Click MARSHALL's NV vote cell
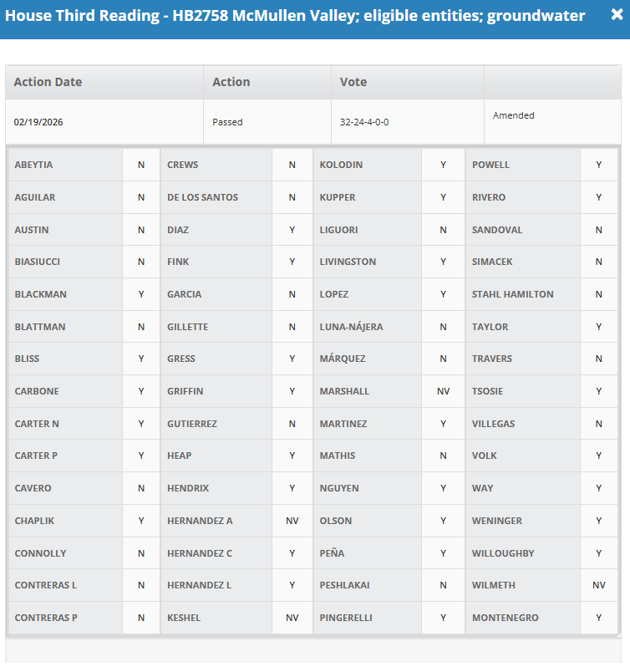 click(443, 391)
